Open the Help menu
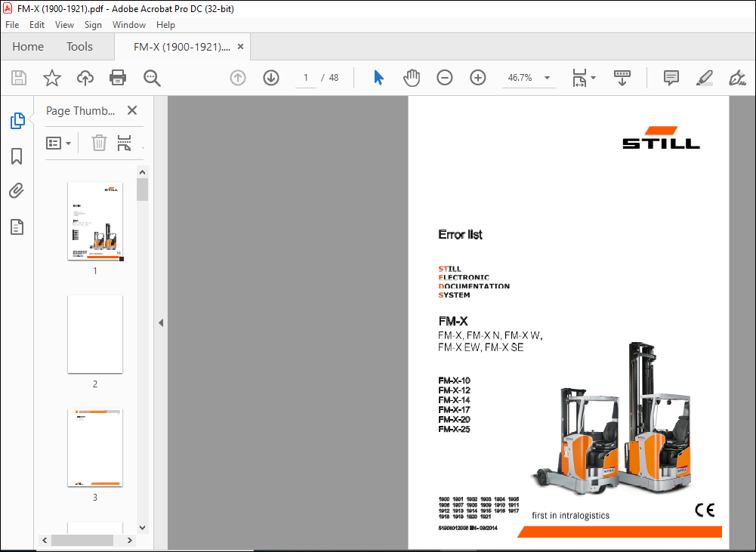The height and width of the screenshot is (552, 756). point(165,25)
